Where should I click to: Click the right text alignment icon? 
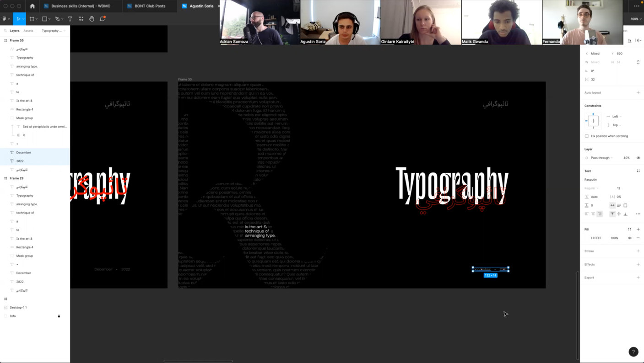[x=600, y=214]
